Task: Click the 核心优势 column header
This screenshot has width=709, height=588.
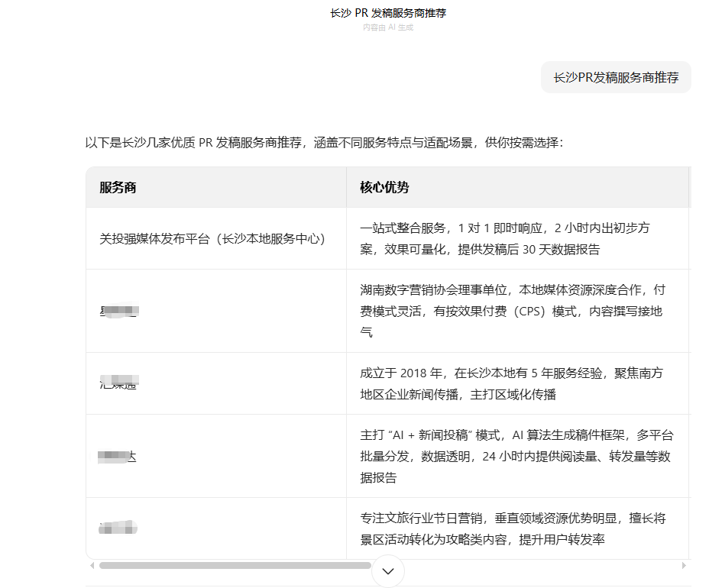Action: click(x=384, y=188)
